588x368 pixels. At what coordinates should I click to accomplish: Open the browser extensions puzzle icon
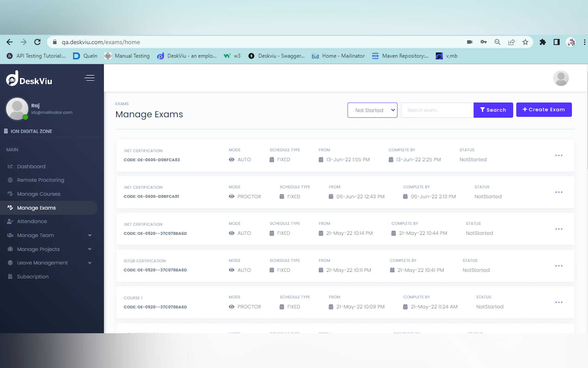pyautogui.click(x=542, y=42)
